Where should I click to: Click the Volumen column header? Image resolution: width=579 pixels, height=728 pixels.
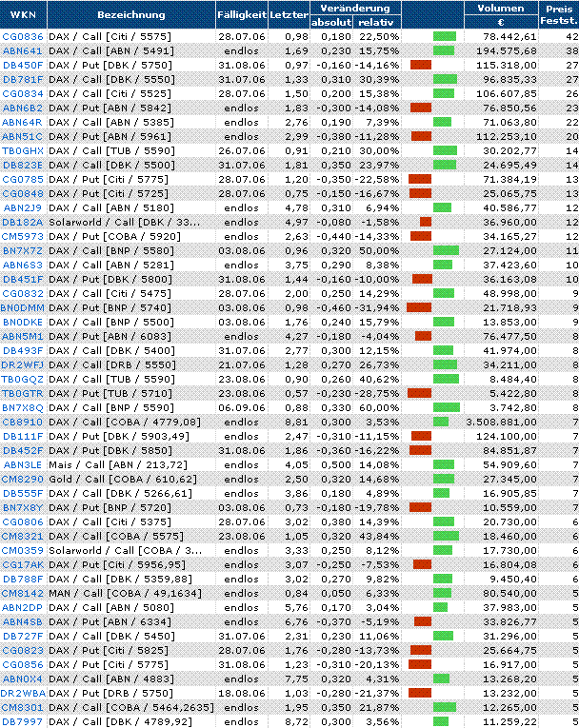click(x=501, y=9)
